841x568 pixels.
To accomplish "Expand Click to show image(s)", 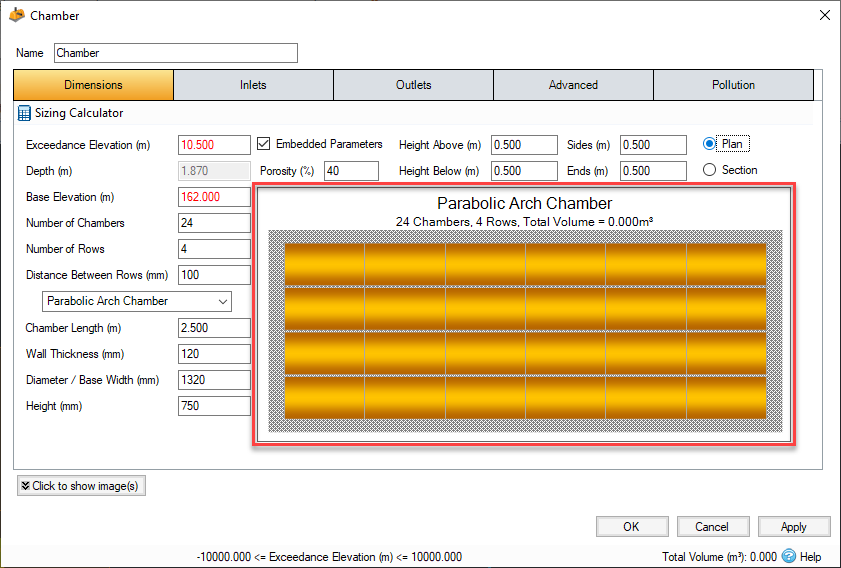I will pyautogui.click(x=81, y=486).
